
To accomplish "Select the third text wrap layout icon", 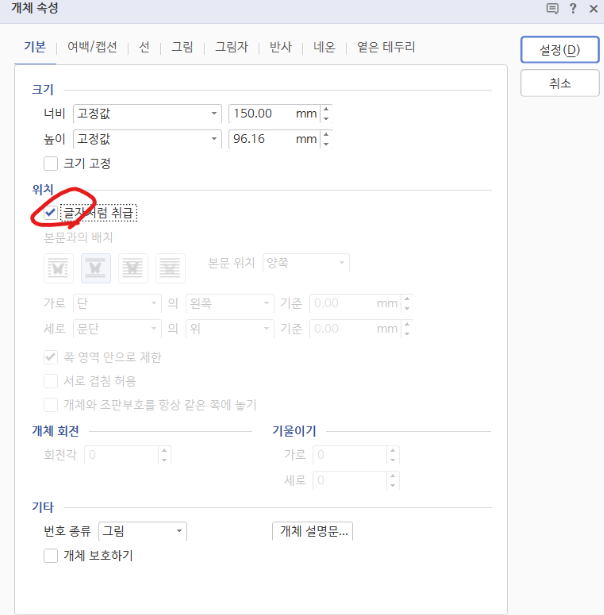I will (x=133, y=268).
